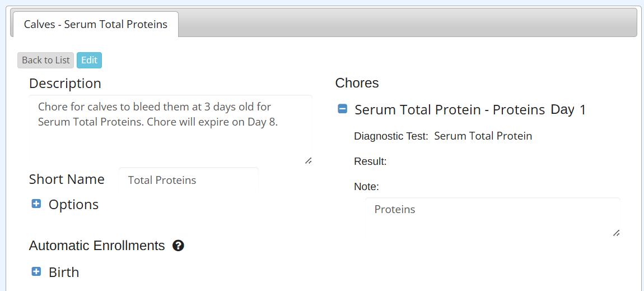Viewport: 644px width, 291px height.
Task: Grab the Description box resize handle
Action: [x=308, y=160]
